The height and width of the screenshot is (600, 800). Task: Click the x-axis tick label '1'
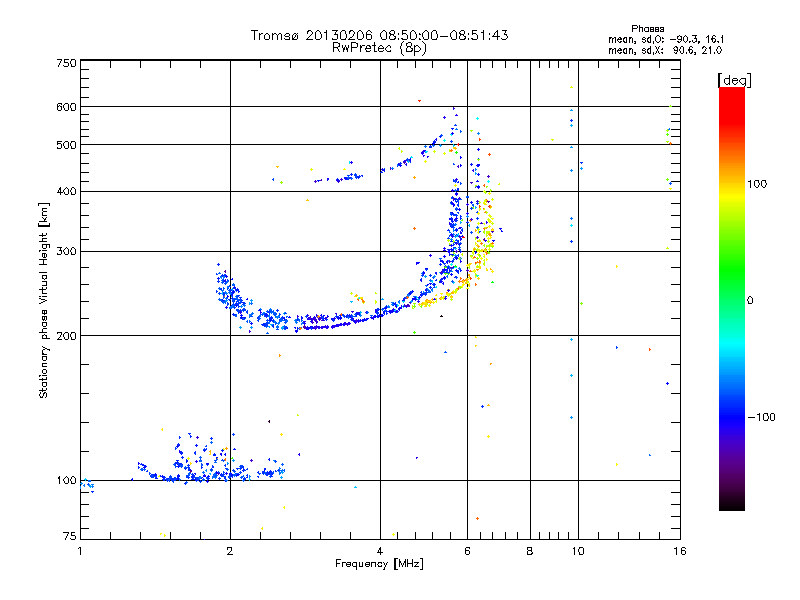(x=80, y=551)
